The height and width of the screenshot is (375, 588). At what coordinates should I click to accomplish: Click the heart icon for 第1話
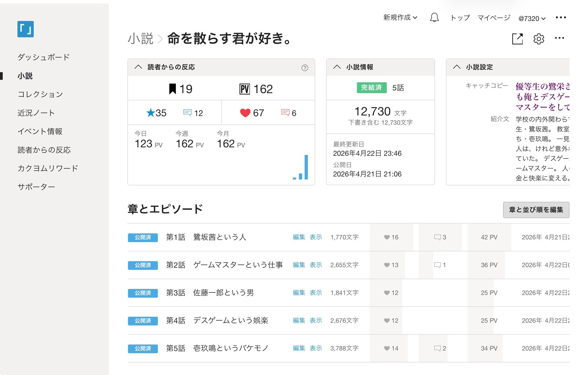pyautogui.click(x=387, y=237)
